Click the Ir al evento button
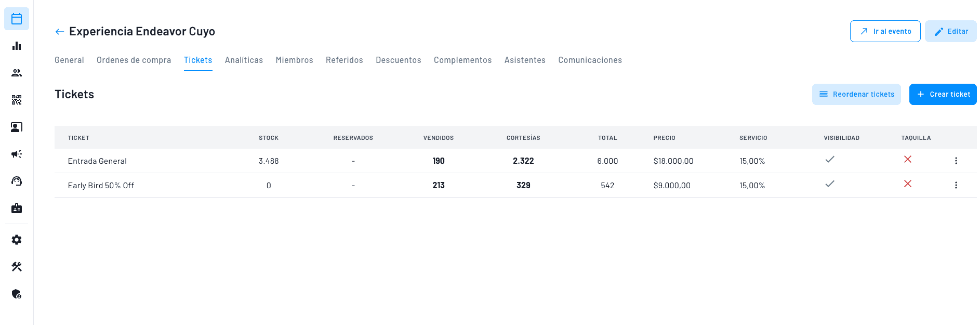The height and width of the screenshot is (325, 980). (x=885, y=31)
